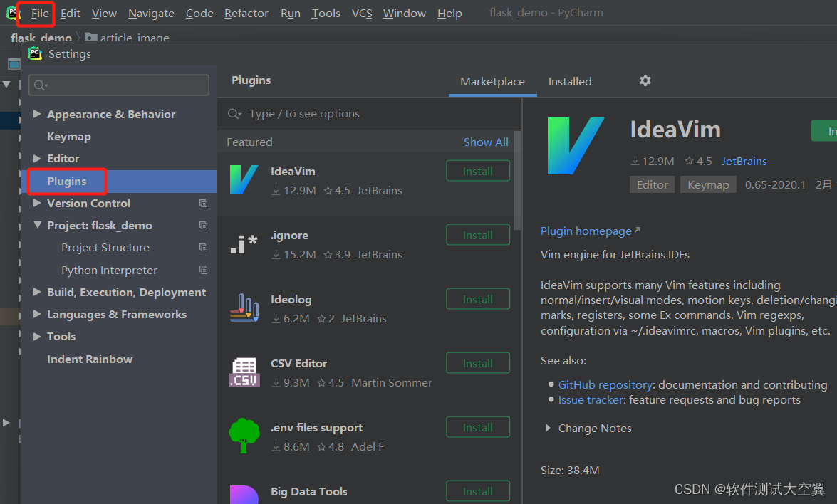Select Python Interpreter settings
The height and width of the screenshot is (504, 837).
click(109, 270)
